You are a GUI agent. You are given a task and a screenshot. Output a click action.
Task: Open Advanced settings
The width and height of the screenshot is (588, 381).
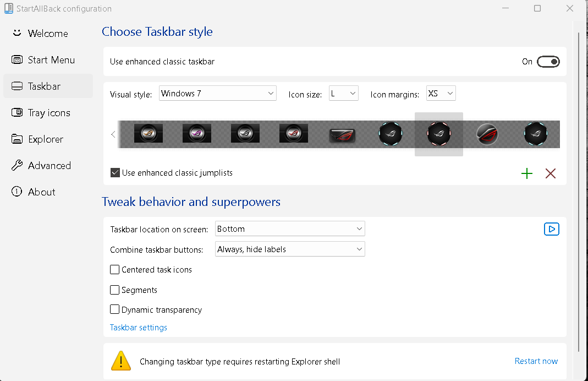[x=48, y=166]
